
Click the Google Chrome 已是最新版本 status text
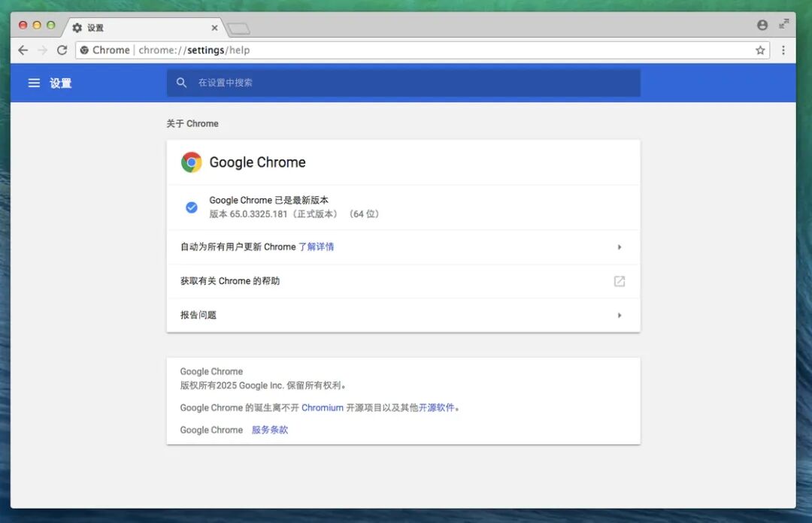click(x=268, y=200)
